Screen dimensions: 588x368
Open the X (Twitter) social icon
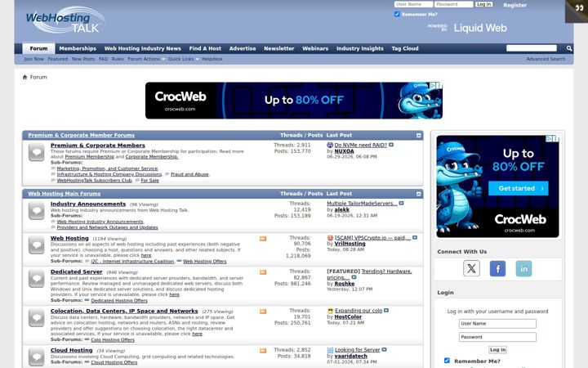click(471, 268)
